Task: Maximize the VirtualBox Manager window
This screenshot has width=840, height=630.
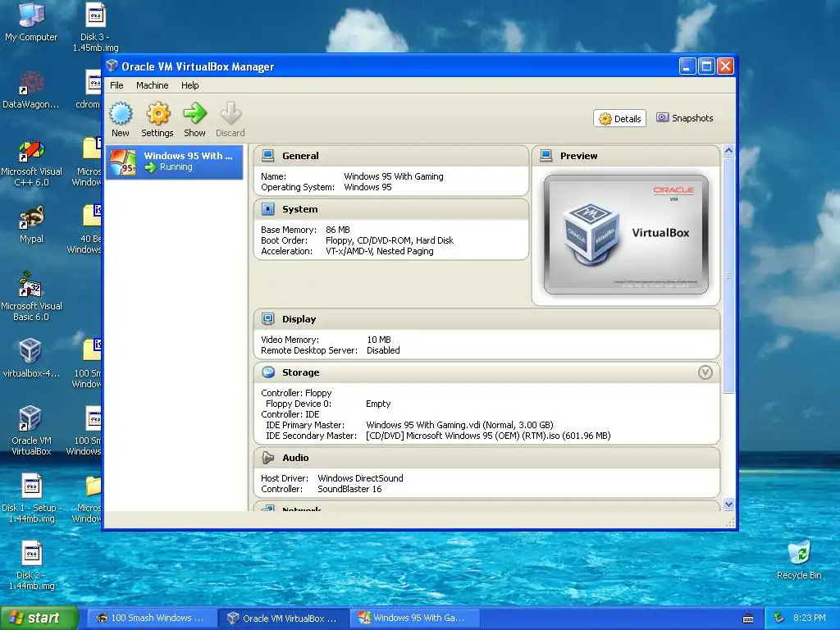Action: [706, 66]
